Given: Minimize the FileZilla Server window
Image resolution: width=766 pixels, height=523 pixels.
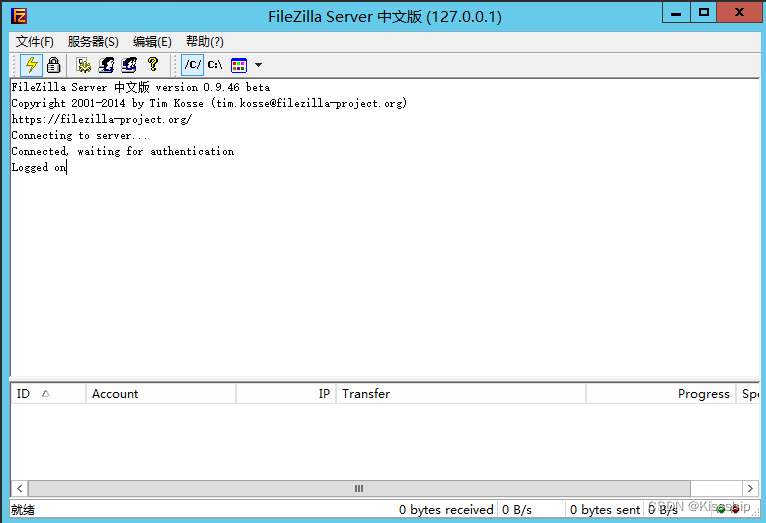Looking at the screenshot, I should click(676, 13).
